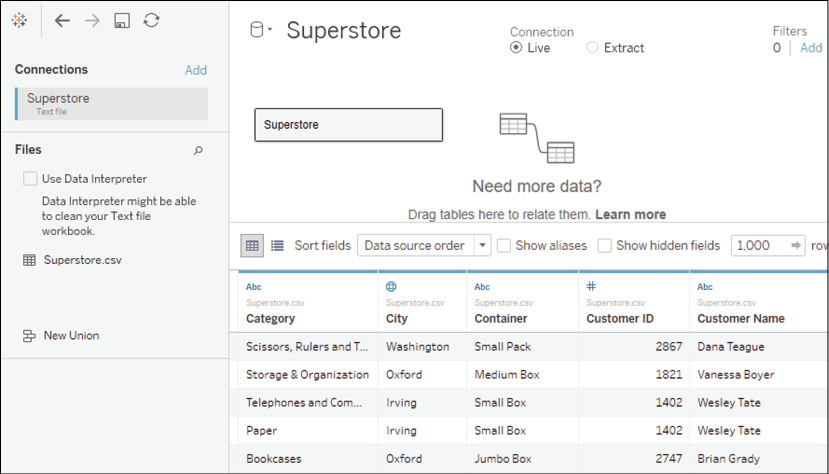Image resolution: width=829 pixels, height=474 pixels.
Task: Select the Paper category cell
Action: click(307, 431)
